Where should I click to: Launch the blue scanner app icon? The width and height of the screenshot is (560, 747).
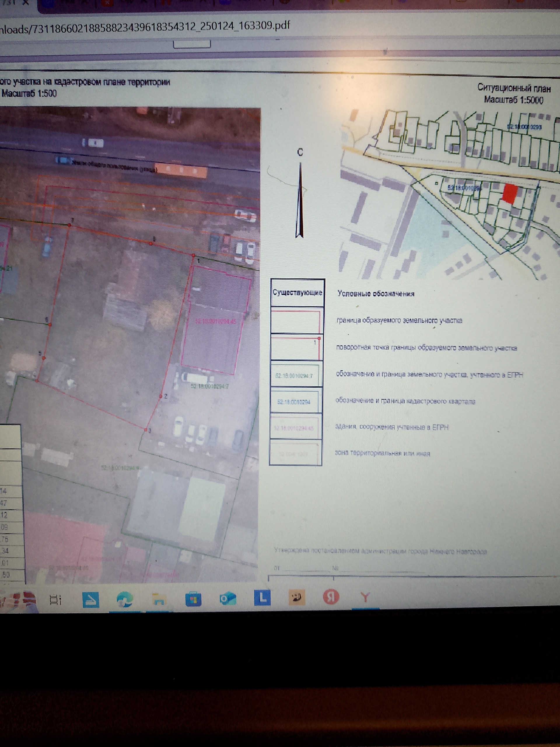point(91,600)
